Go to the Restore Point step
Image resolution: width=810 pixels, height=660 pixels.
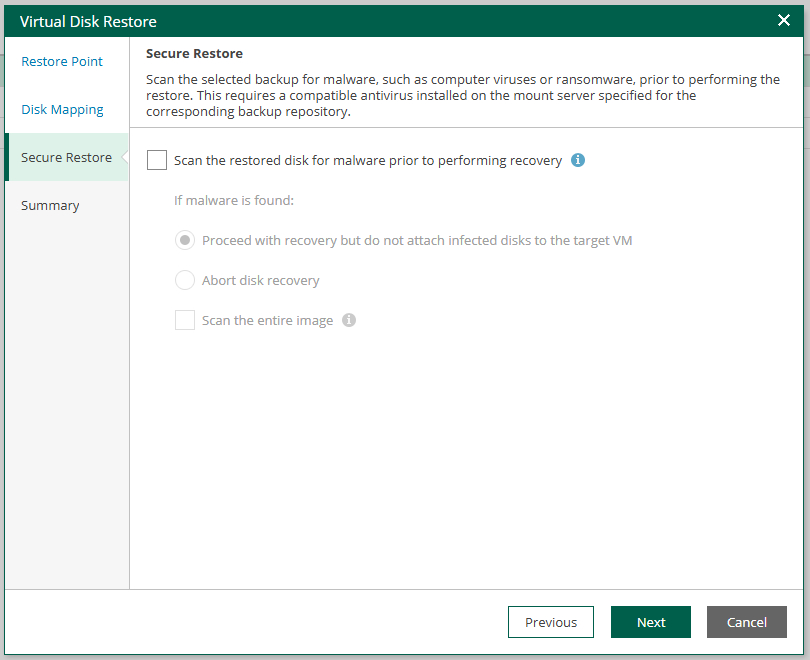coord(61,61)
